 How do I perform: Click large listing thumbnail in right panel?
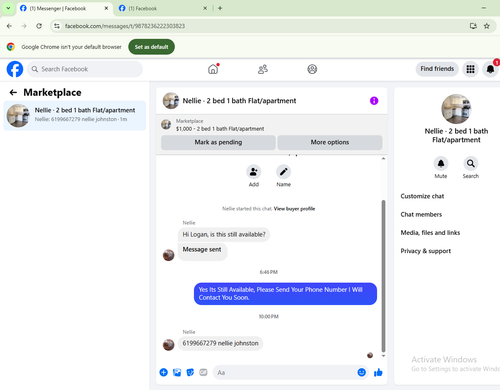pos(456,109)
